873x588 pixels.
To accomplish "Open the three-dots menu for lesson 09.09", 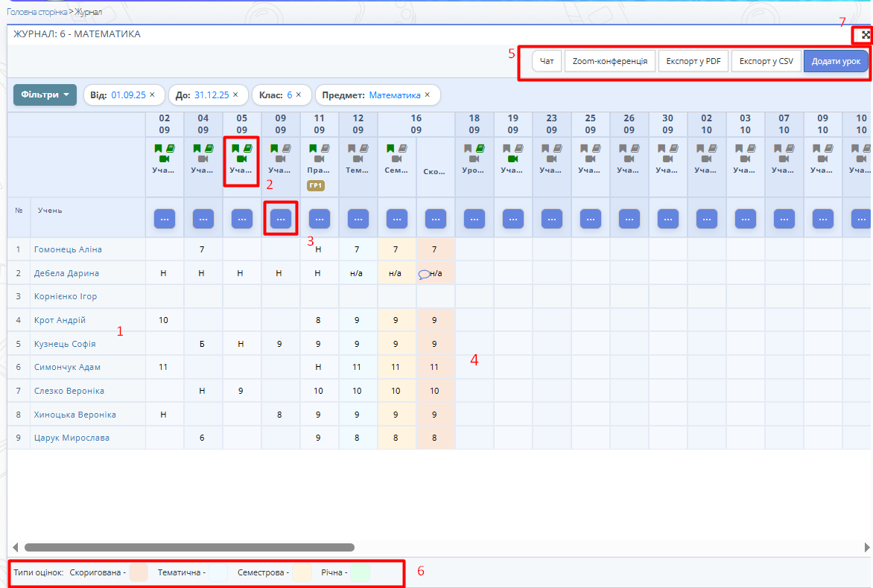I will (x=281, y=218).
